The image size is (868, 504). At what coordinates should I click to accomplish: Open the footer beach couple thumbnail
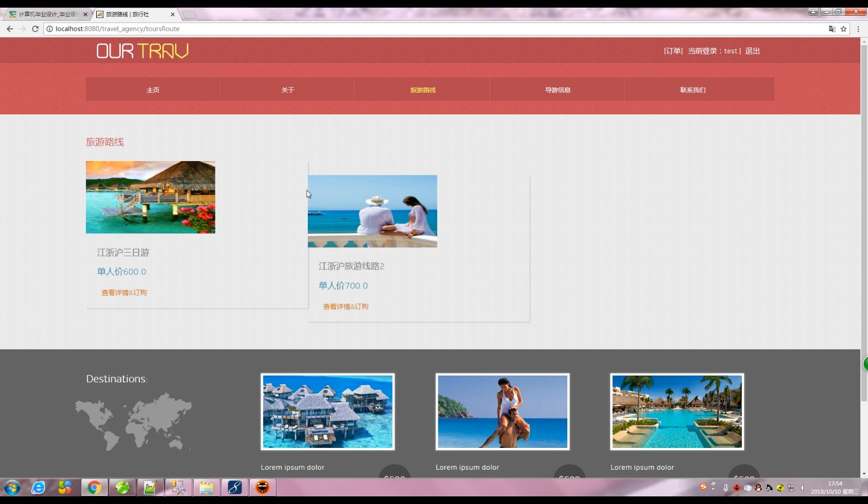[x=503, y=411]
